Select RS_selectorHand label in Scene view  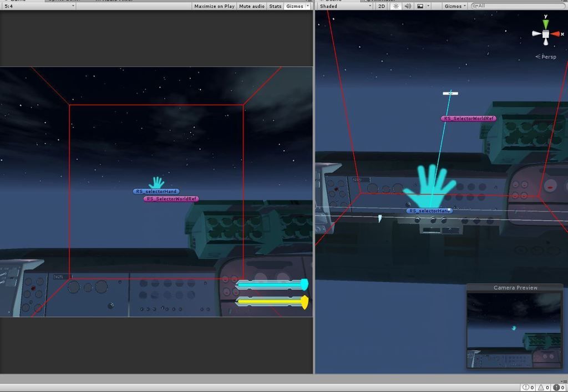point(429,211)
